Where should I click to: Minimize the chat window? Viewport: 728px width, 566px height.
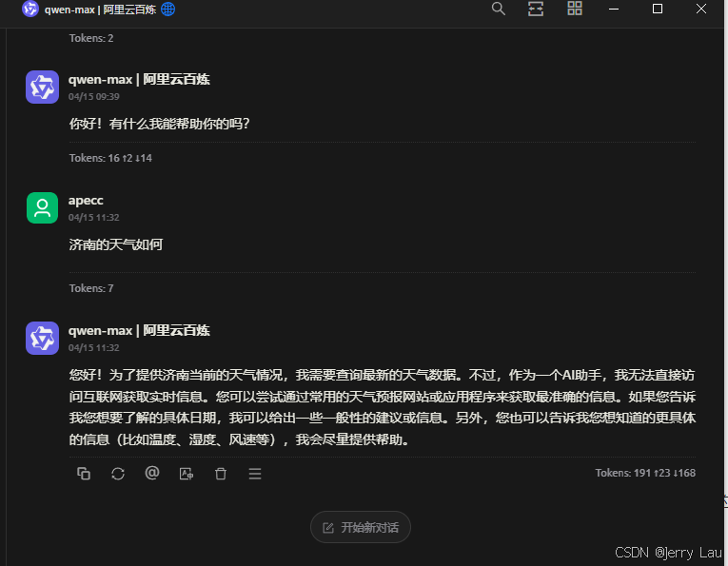pyautogui.click(x=614, y=9)
